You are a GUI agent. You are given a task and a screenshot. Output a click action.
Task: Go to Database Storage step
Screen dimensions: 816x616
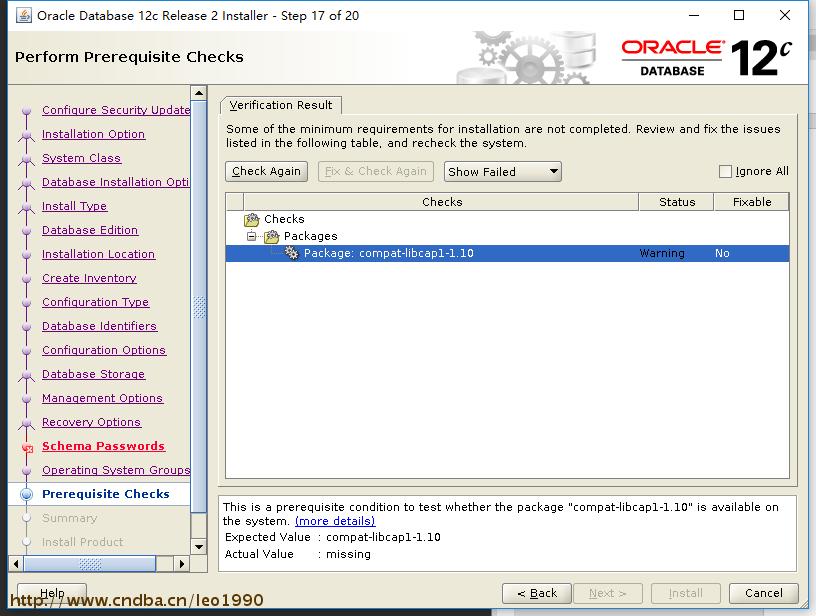pos(94,374)
